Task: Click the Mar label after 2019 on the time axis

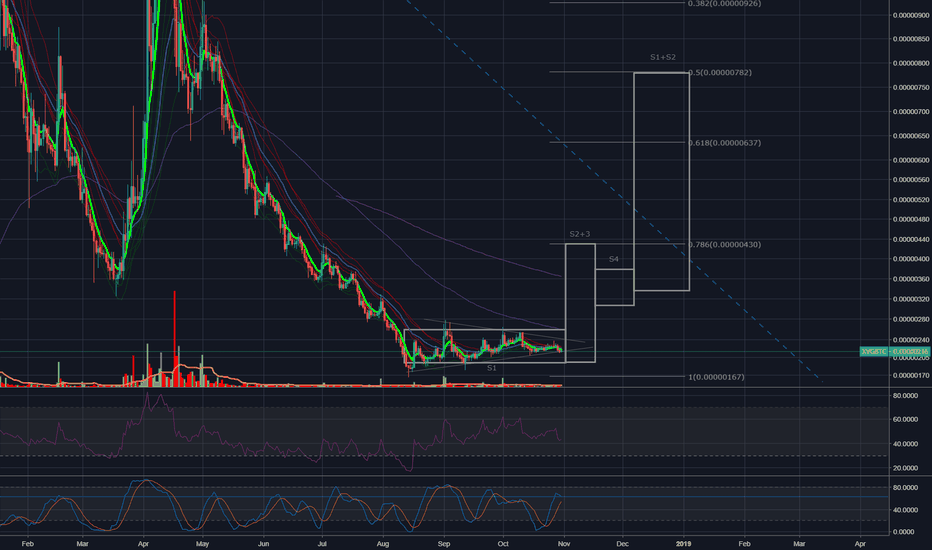Action: [x=799, y=543]
